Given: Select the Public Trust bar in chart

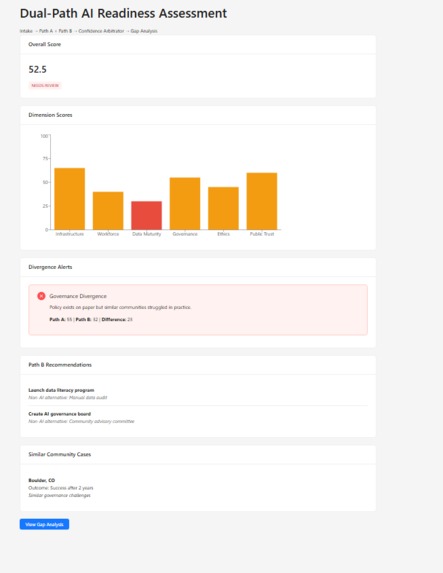Looking at the screenshot, I should 262,201.
